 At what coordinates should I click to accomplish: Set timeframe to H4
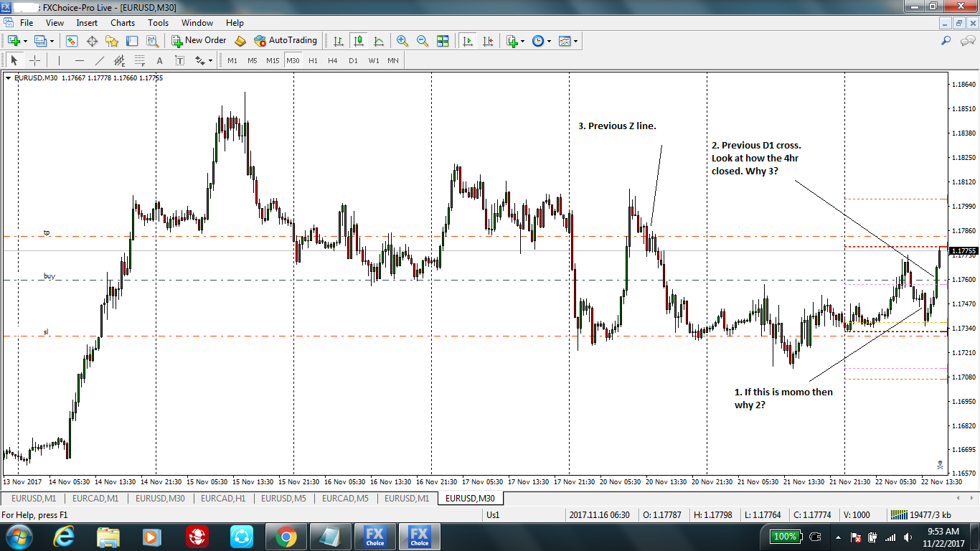(333, 61)
